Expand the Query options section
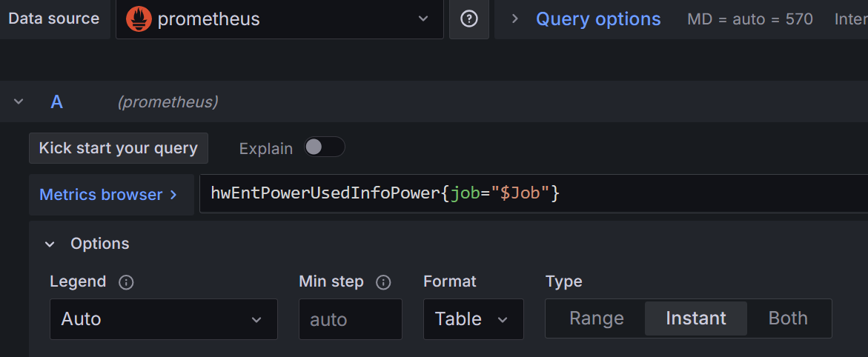The width and height of the screenshot is (868, 357). click(x=597, y=19)
